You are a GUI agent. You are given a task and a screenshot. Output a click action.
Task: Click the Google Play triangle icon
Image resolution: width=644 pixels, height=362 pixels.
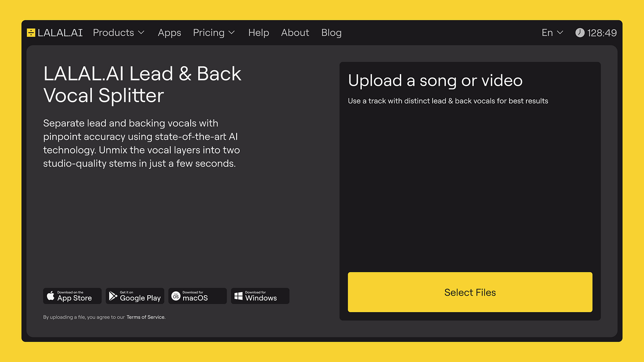click(113, 296)
